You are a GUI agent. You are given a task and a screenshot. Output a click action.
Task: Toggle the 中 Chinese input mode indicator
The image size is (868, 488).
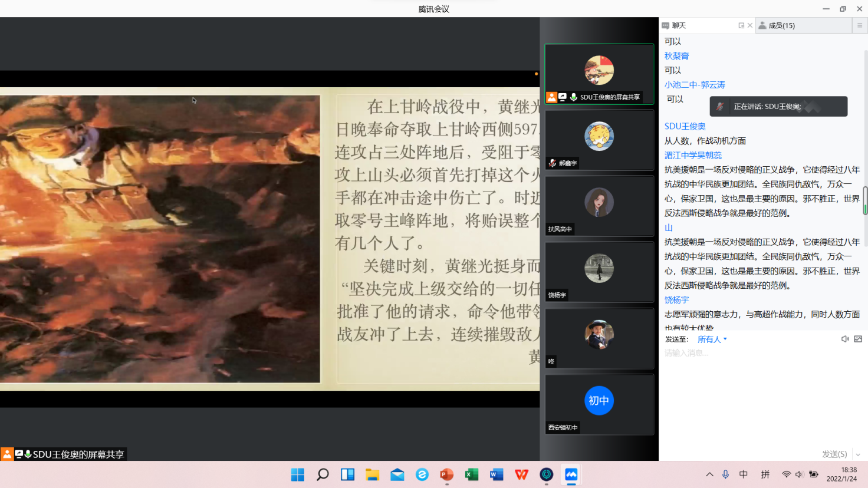744,474
